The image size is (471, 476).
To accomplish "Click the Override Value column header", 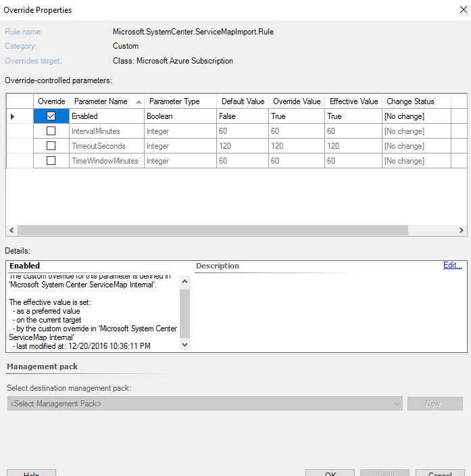I will 297,101.
